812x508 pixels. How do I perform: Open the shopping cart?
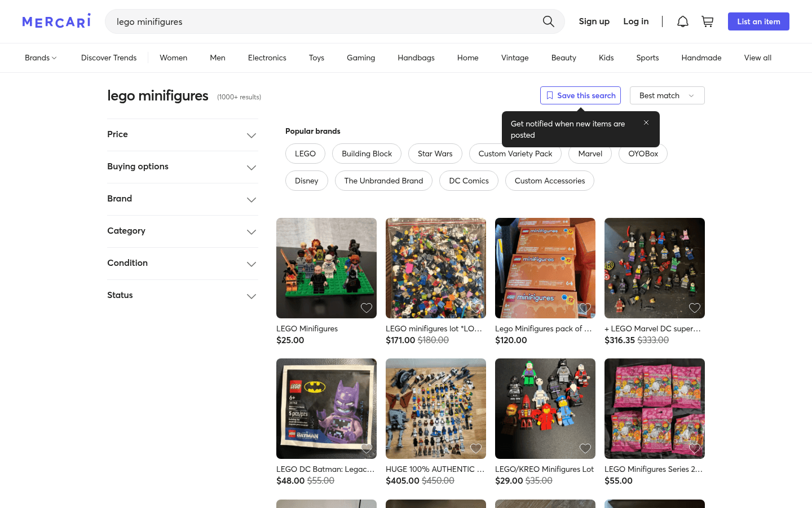(707, 21)
